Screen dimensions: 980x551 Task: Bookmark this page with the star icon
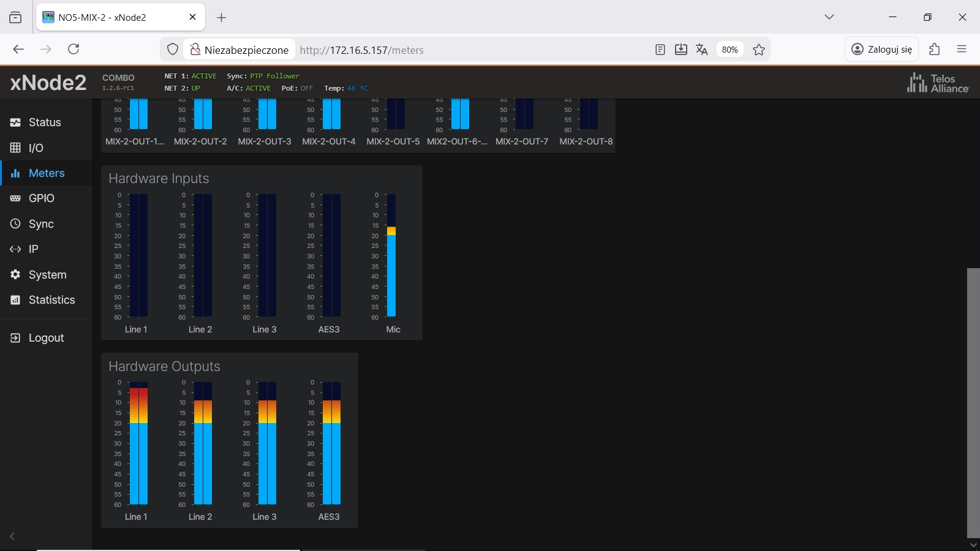[759, 50]
